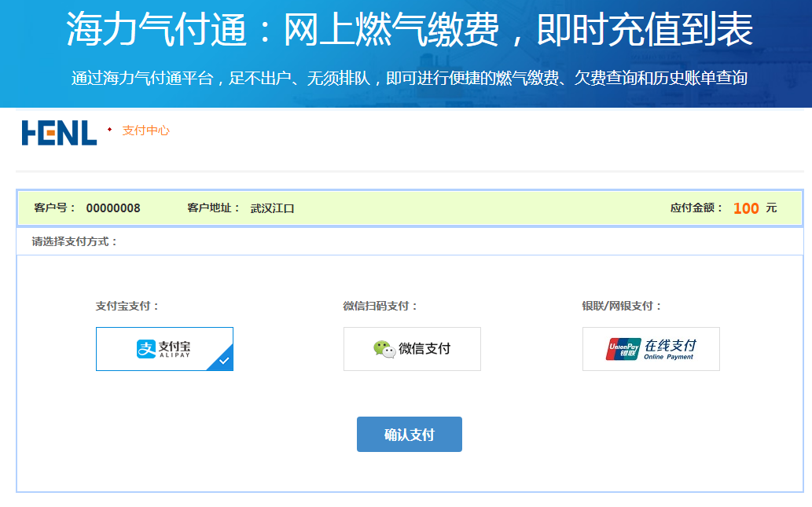Click the 微信扫码支付 label
This screenshot has width=812, height=507.
pyautogui.click(x=380, y=306)
